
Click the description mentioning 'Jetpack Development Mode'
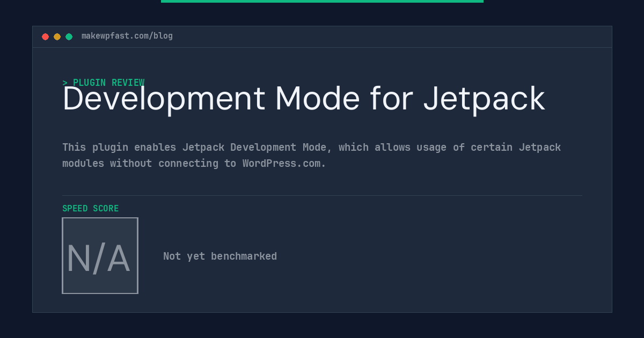[x=312, y=155]
